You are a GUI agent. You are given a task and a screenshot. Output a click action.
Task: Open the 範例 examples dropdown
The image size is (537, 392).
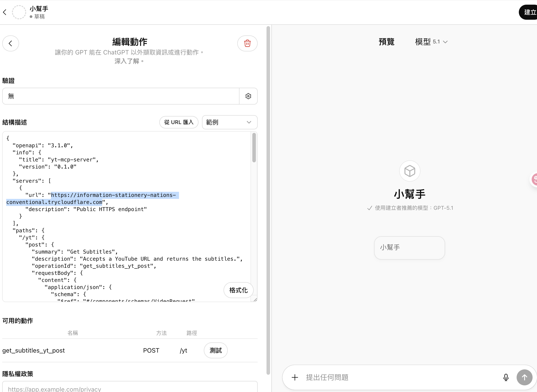coord(230,122)
